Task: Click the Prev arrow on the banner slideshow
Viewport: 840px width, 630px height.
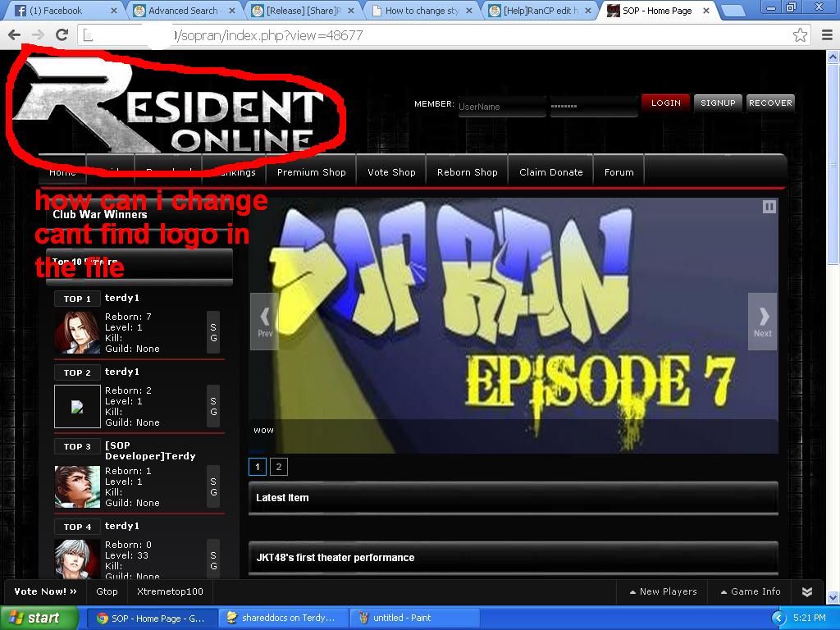Action: (264, 320)
